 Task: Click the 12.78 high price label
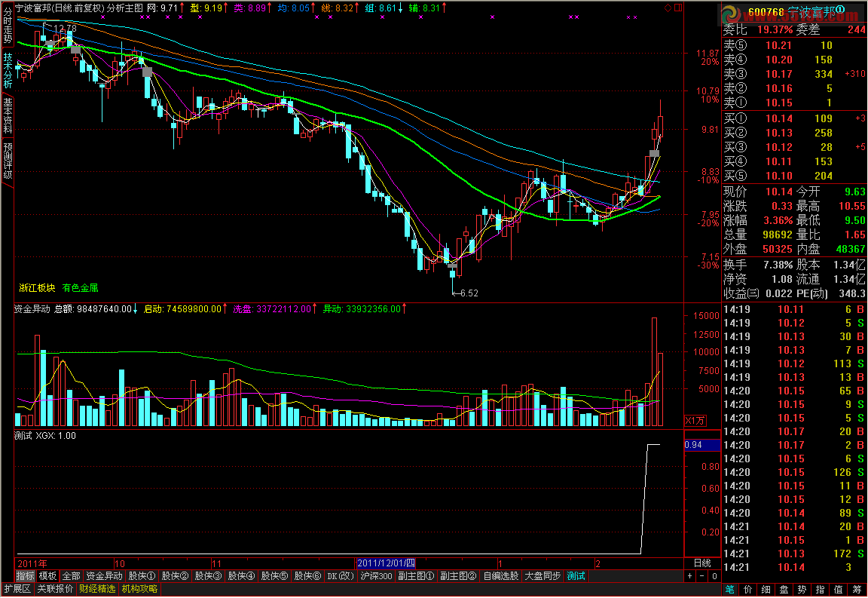pos(65,28)
